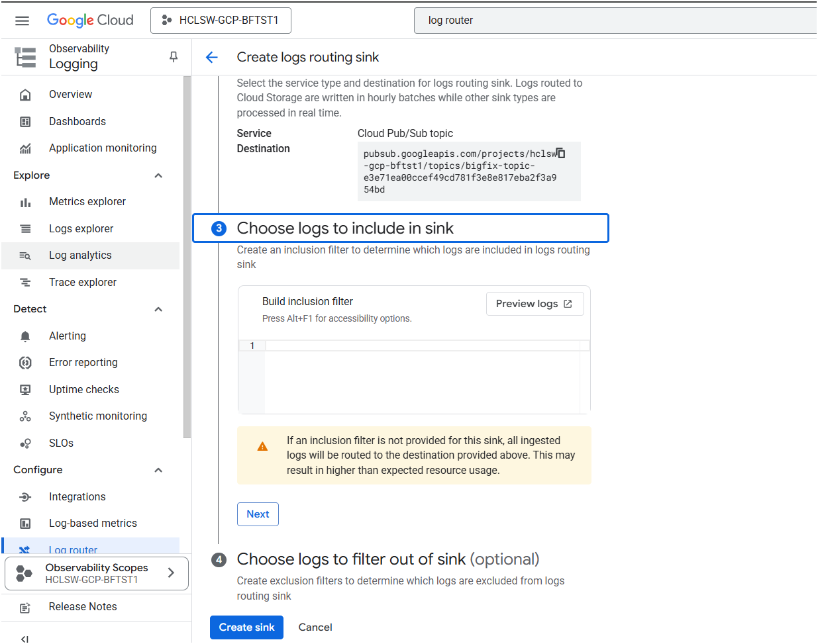The height and width of the screenshot is (644, 818).
Task: Click the back arrow beside Create logs routing sink
Action: (212, 58)
